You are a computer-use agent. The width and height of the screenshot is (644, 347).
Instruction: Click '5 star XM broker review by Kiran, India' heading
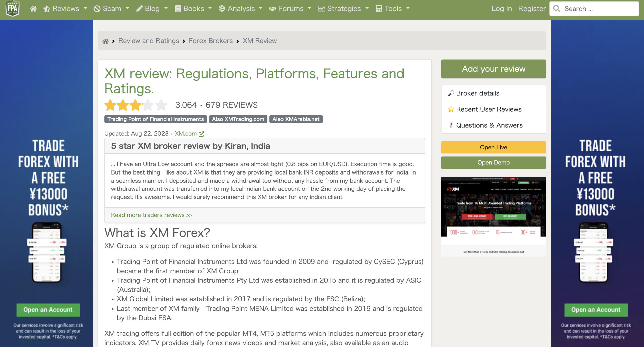[190, 146]
